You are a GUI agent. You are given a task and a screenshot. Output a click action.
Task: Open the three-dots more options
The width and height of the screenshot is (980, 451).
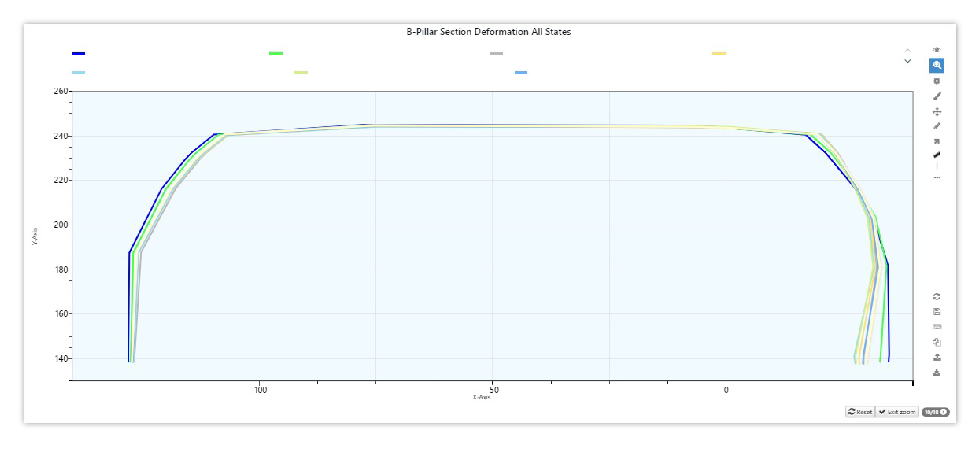pyautogui.click(x=937, y=177)
